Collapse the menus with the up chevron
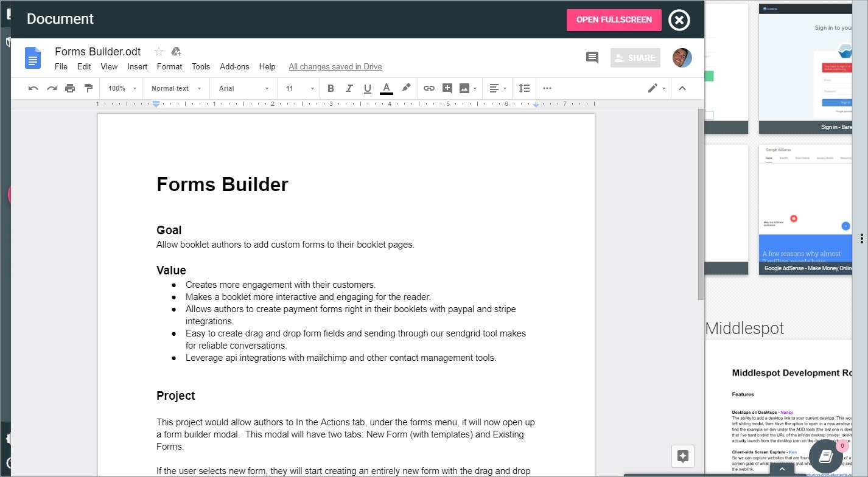868x477 pixels. click(x=682, y=88)
